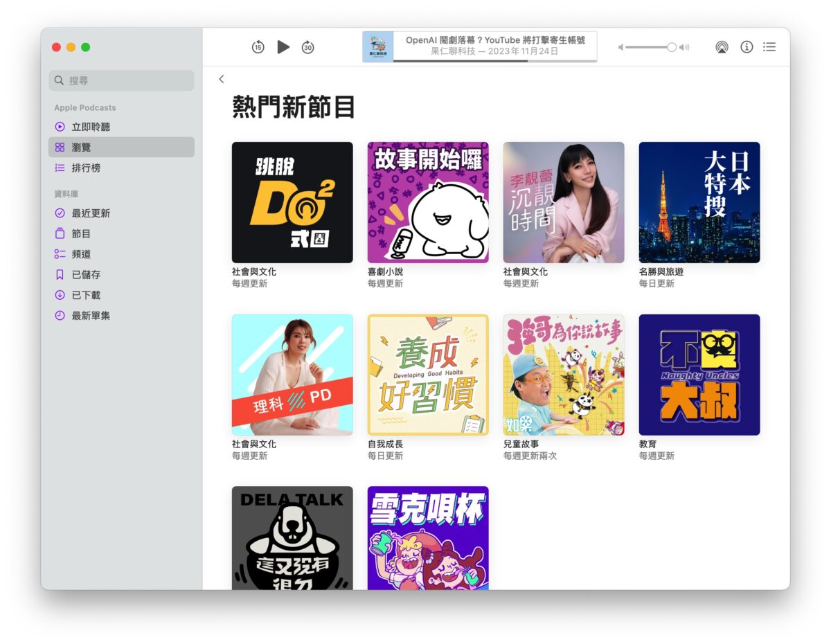Open the 養成好習慣 podcast cover
The width and height of the screenshot is (831, 644).
428,375
